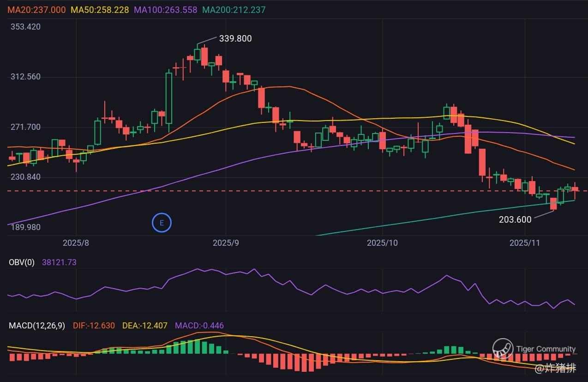Open the OBV(0) indicator settings label
588x382 pixels.
pyautogui.click(x=22, y=262)
